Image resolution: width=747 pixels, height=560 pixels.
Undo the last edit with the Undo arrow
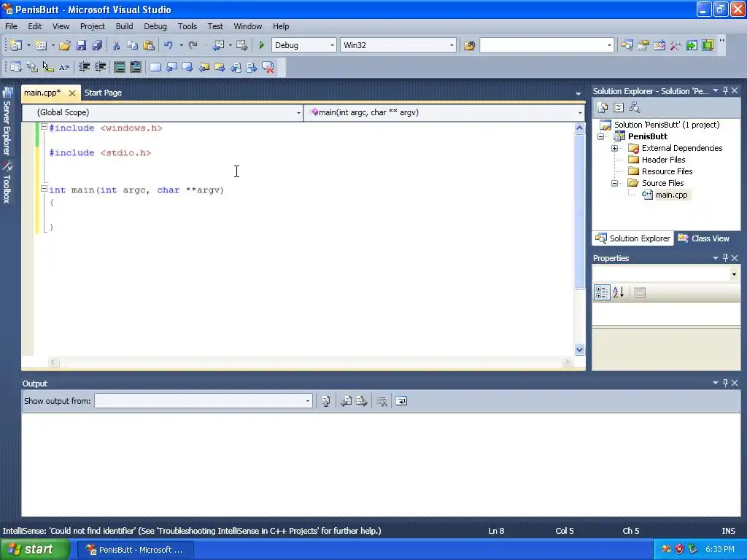coord(169,45)
